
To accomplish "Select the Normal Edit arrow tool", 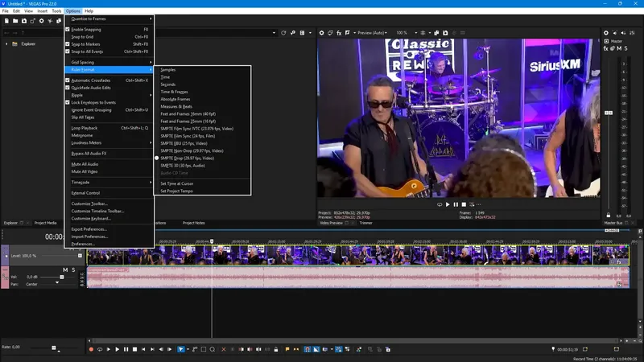I will pos(181,349).
